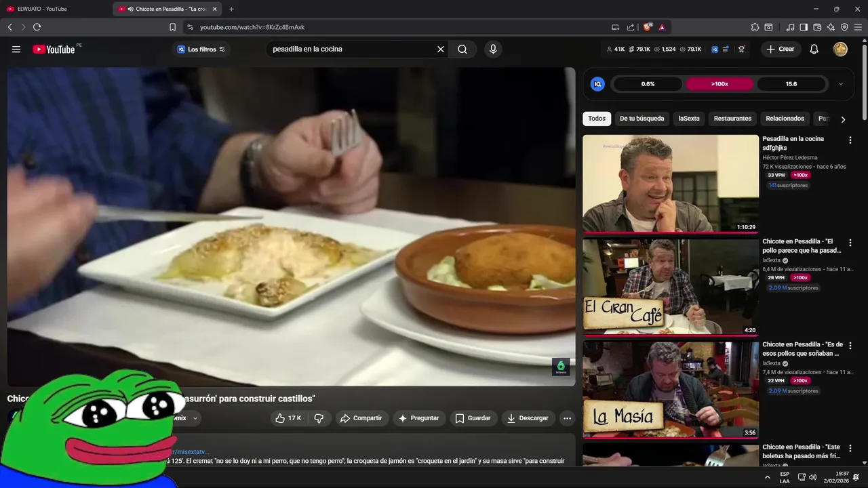Open the browser main hamburger menu
This screenshot has width=868, height=488.
858,27
